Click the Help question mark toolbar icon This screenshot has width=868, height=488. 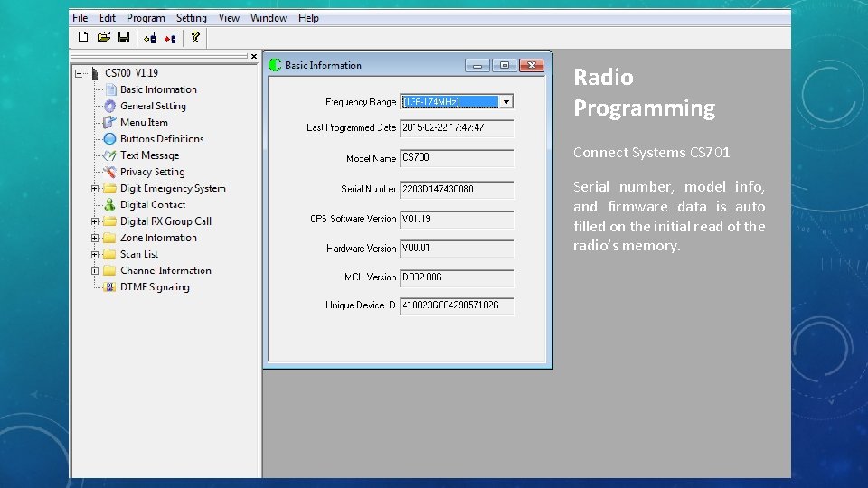click(x=195, y=37)
